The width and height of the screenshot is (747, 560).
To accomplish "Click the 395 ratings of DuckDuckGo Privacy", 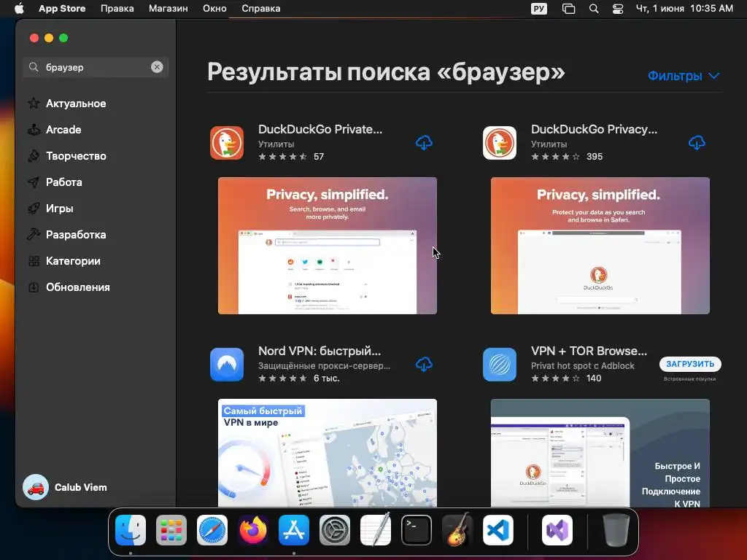I will coord(594,157).
